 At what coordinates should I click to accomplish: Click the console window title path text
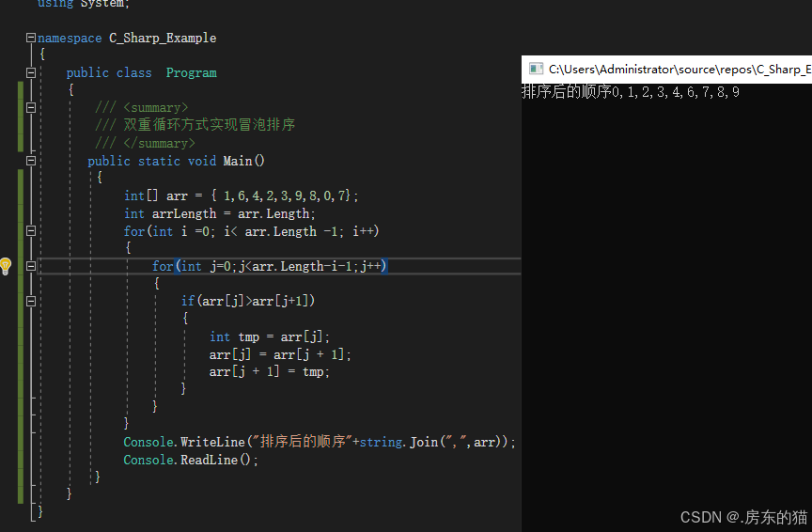pyautogui.click(x=679, y=70)
